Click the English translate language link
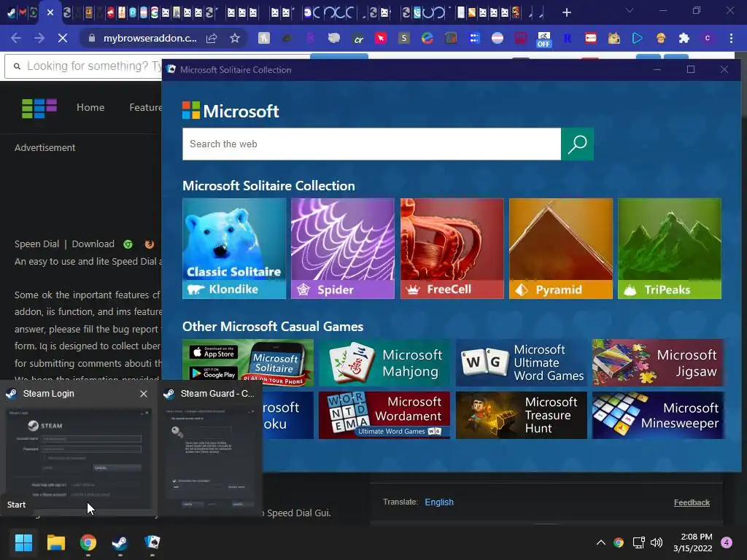This screenshot has height=560, width=747. [x=439, y=502]
